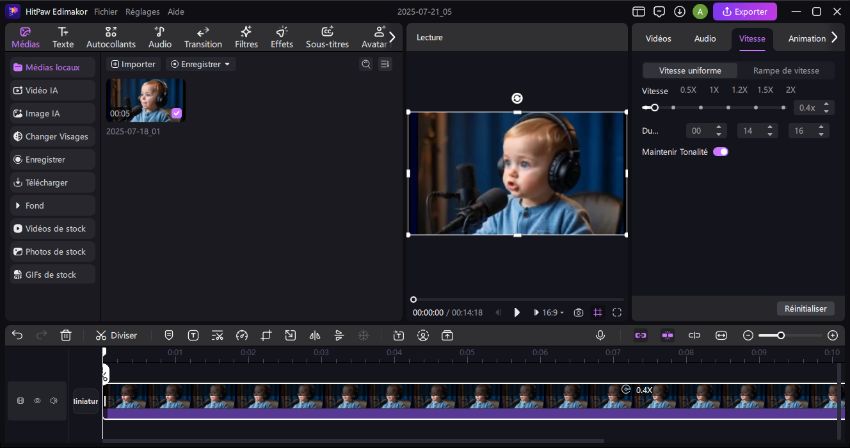Take a snapshot with camera icon

[578, 312]
